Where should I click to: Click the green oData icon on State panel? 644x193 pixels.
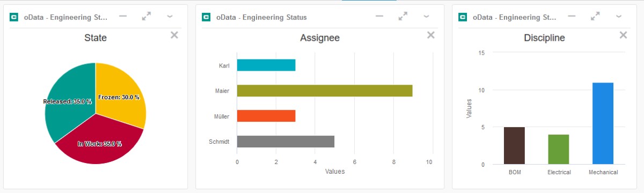[x=14, y=17]
